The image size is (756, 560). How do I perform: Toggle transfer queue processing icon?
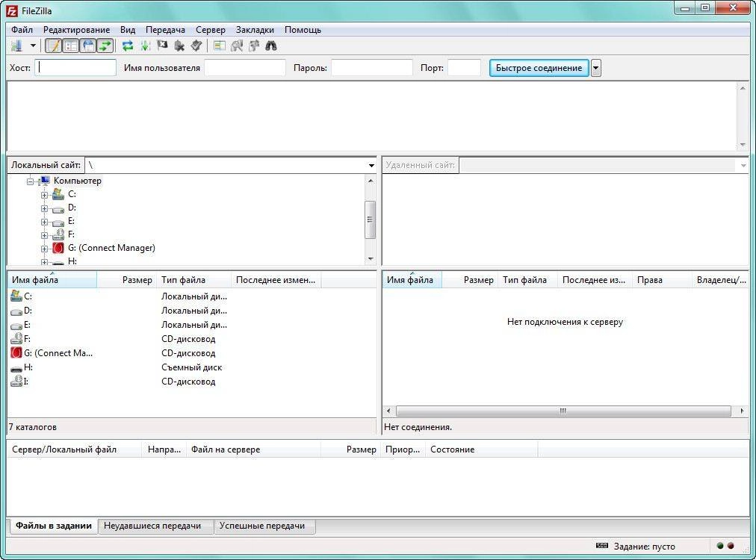pos(145,46)
